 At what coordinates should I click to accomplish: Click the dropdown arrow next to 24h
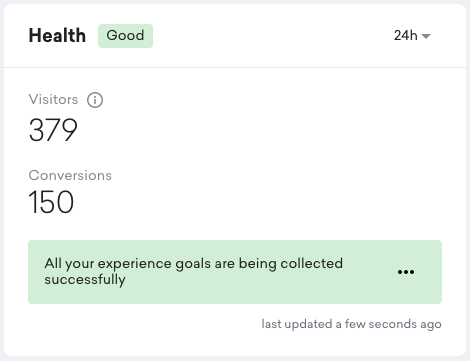click(426, 36)
